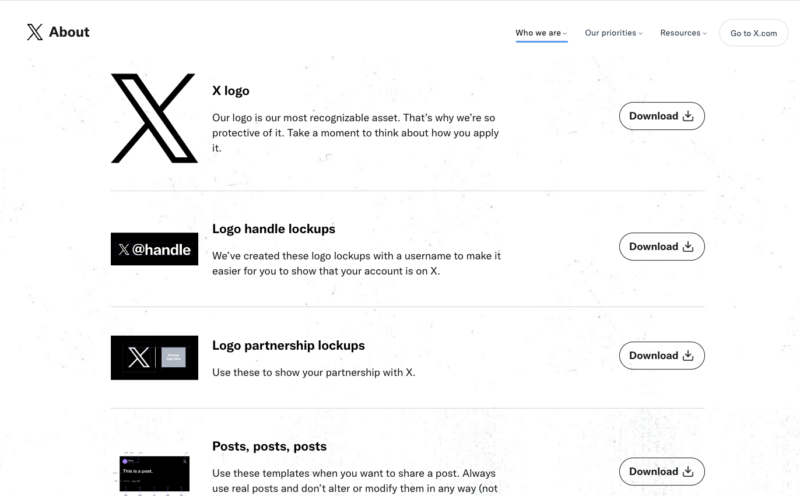Image resolution: width=800 pixels, height=496 pixels.
Task: Click download icon for X logo
Action: pos(688,116)
